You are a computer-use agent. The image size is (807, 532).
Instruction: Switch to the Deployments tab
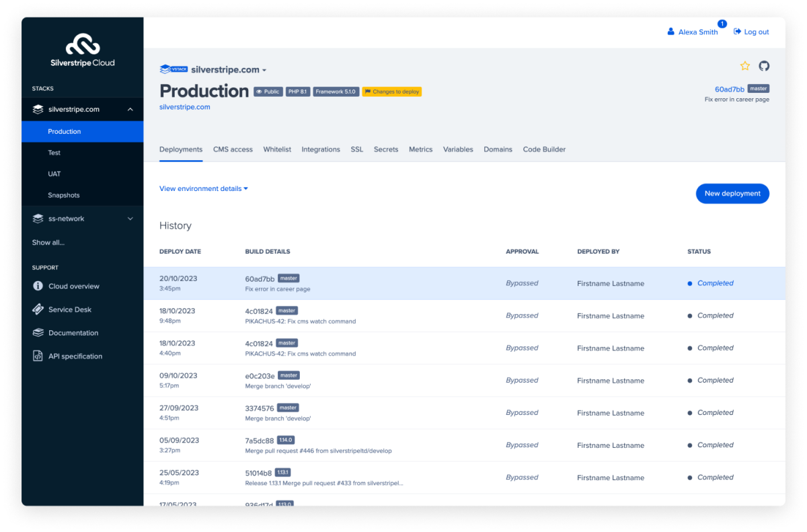pyautogui.click(x=181, y=149)
